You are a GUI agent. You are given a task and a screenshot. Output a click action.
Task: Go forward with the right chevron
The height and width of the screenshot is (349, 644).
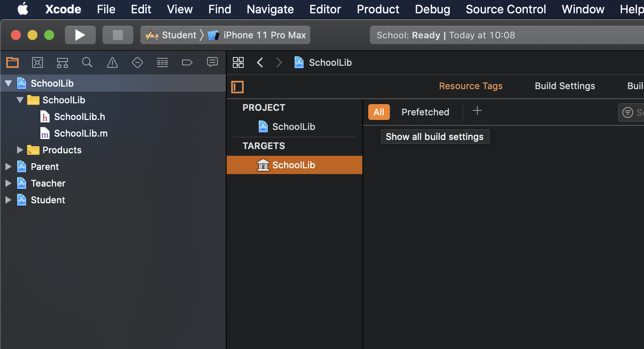pos(279,62)
